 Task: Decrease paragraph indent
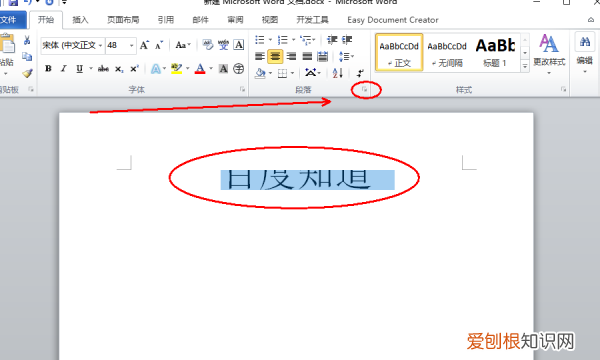[x=332, y=39]
